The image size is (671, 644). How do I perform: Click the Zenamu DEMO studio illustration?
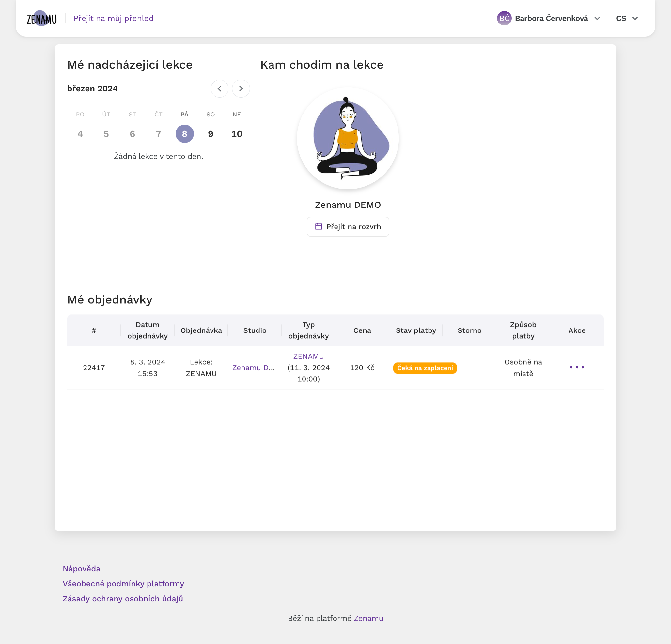click(x=348, y=138)
